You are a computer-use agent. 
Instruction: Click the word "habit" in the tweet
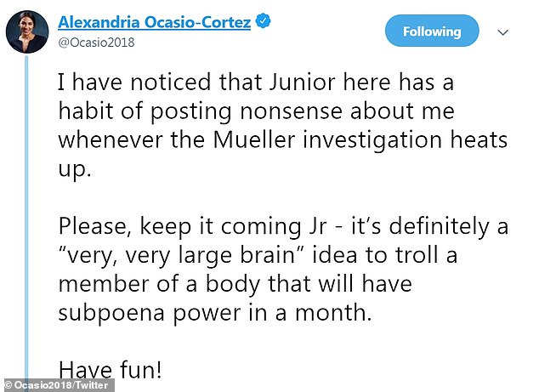84,111
